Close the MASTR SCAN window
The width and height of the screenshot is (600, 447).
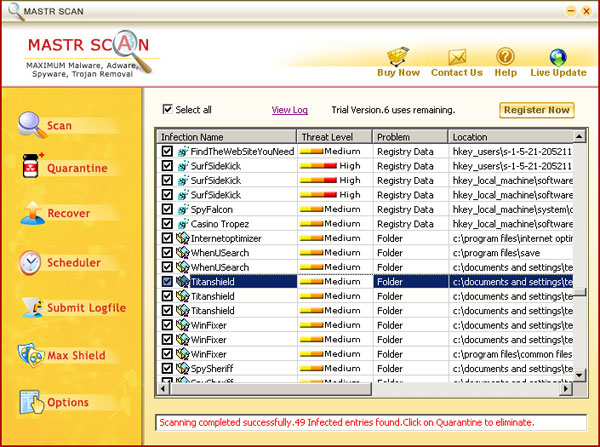586,11
